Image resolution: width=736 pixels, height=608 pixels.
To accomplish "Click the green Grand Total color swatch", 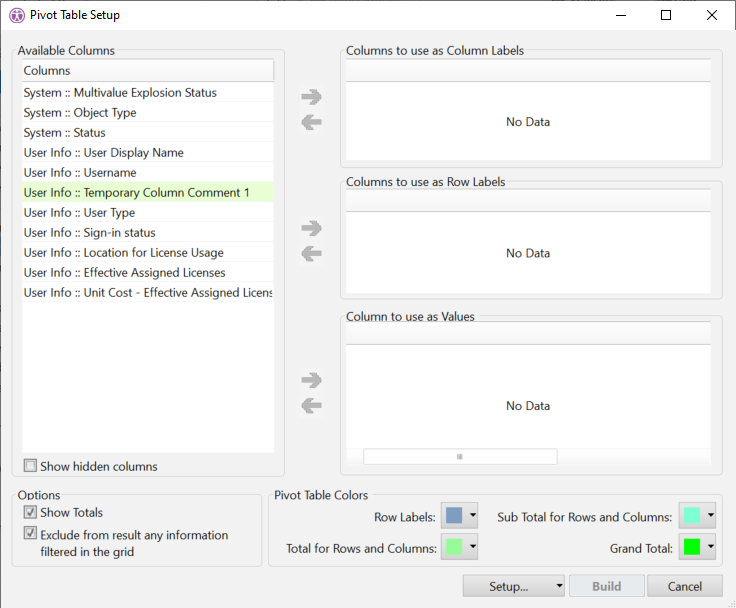I will (691, 547).
